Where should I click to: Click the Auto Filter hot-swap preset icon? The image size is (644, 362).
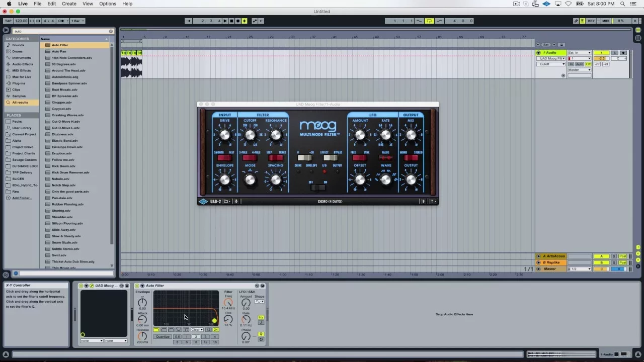257,286
